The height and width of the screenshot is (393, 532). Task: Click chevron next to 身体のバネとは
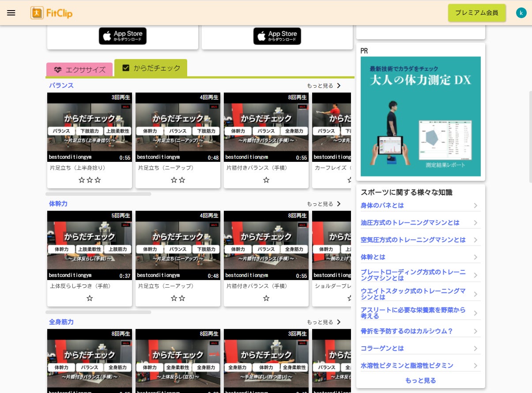pyautogui.click(x=475, y=206)
